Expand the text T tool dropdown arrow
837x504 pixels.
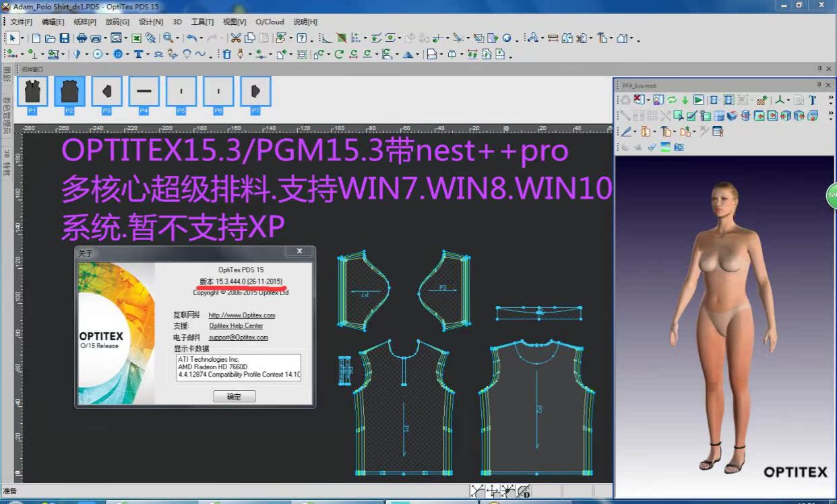148,55
